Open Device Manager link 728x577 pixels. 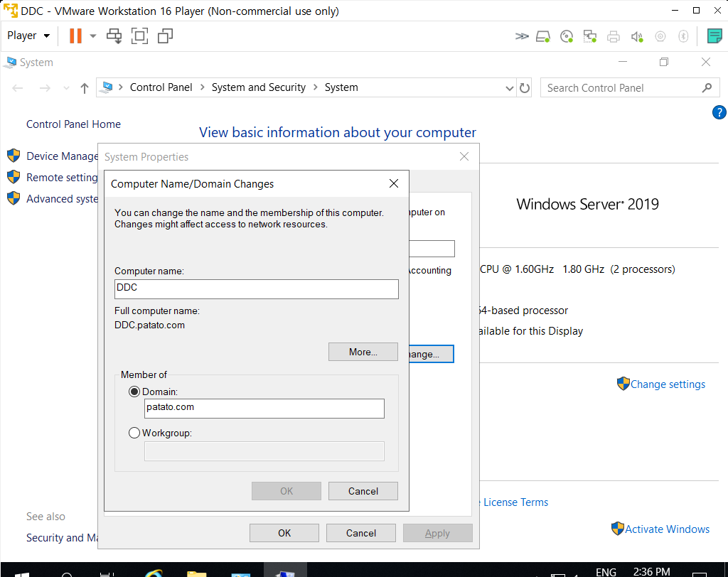(63, 156)
